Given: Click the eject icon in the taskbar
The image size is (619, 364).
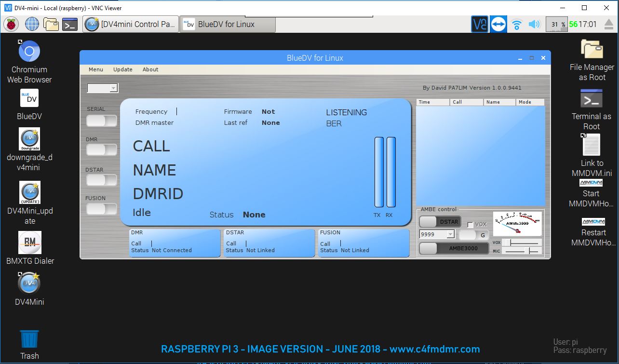Looking at the screenshot, I should point(609,24).
